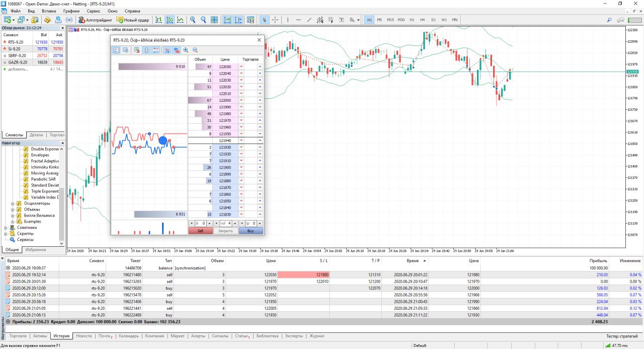Image resolution: width=644 pixels, height=349 pixels.
Task: Select the crosshair tool
Action: click(x=275, y=20)
